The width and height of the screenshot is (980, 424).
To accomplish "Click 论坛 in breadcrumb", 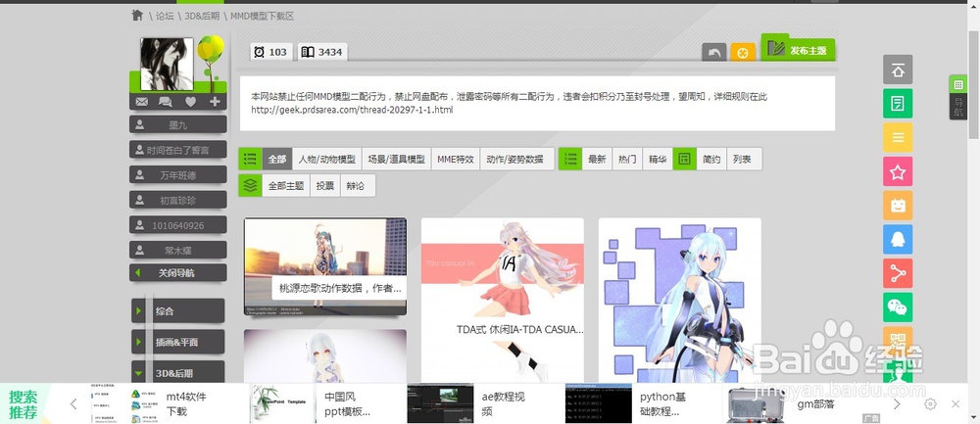I will (165, 16).
